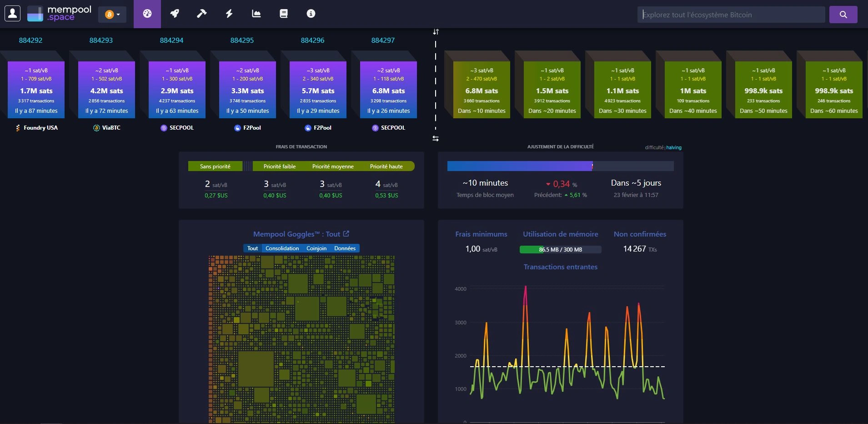Open pending block arriving in ~60 minutes
868x424 pixels.
(834, 90)
